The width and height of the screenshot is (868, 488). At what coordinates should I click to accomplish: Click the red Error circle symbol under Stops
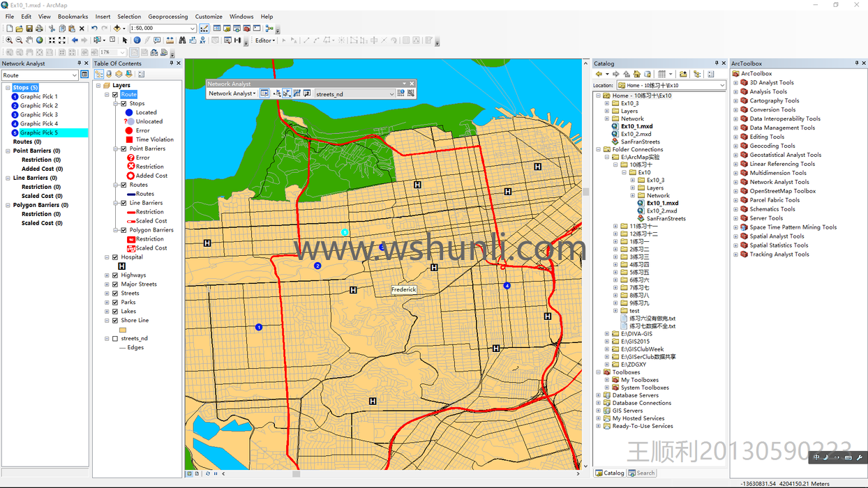[x=129, y=130]
